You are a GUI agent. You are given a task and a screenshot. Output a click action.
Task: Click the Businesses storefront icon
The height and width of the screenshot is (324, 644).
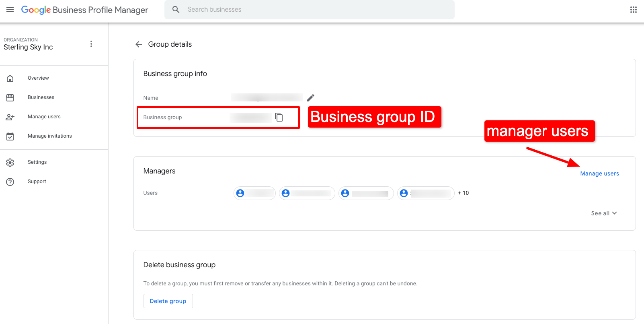10,97
